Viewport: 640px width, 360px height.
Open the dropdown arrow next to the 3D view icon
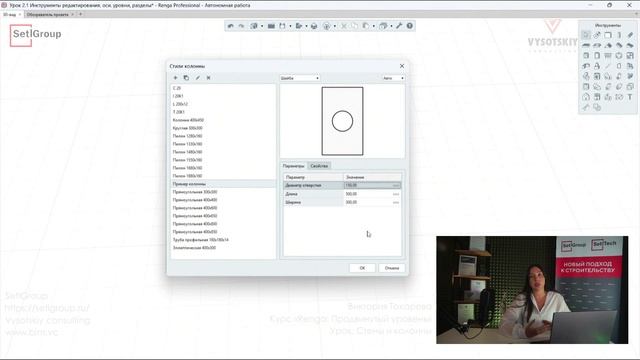point(262,26)
